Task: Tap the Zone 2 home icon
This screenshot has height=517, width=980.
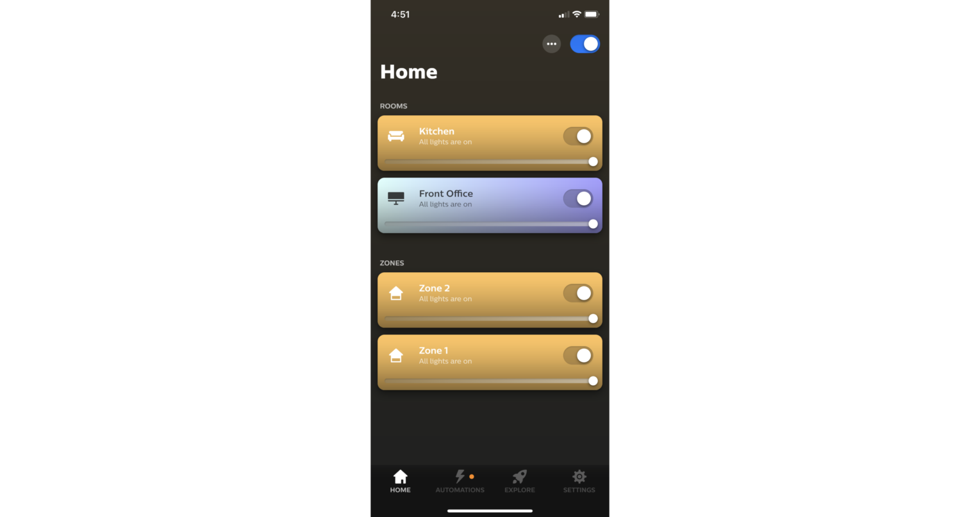Action: [396, 292]
